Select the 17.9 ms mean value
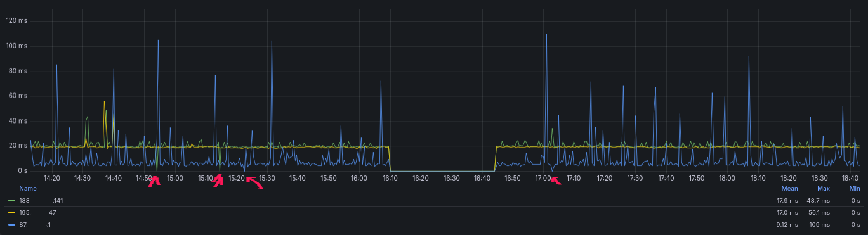Image resolution: width=868 pixels, height=235 pixels. click(787, 201)
